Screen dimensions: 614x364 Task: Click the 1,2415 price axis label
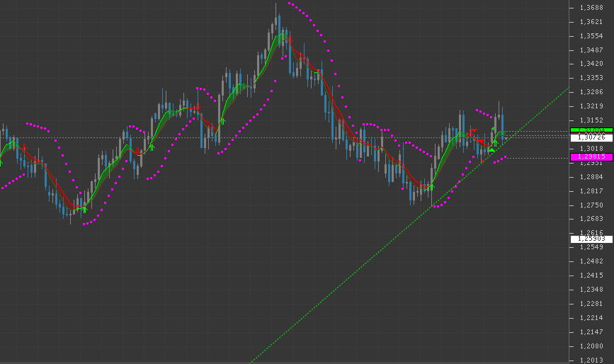[x=591, y=275]
